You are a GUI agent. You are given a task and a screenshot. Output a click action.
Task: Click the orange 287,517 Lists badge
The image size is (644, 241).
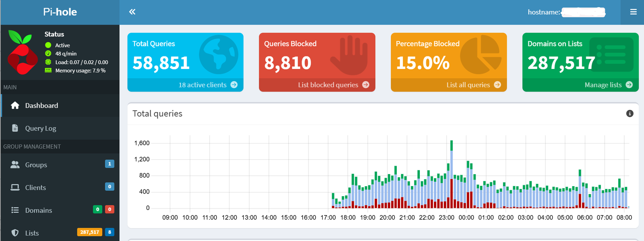click(89, 232)
